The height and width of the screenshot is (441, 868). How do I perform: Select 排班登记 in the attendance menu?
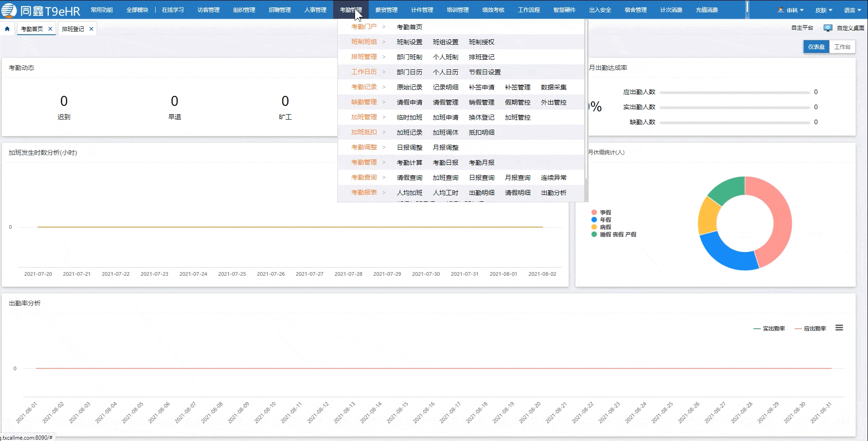(481, 57)
